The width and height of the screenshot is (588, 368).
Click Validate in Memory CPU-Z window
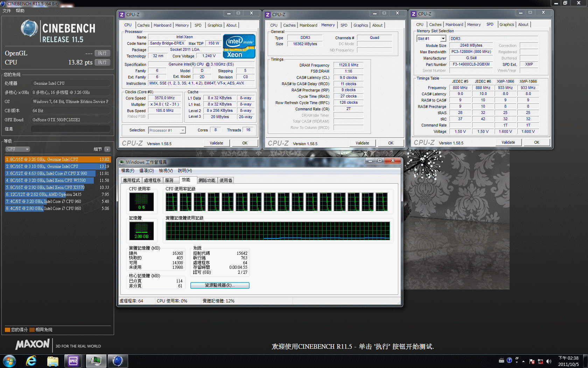tap(362, 143)
